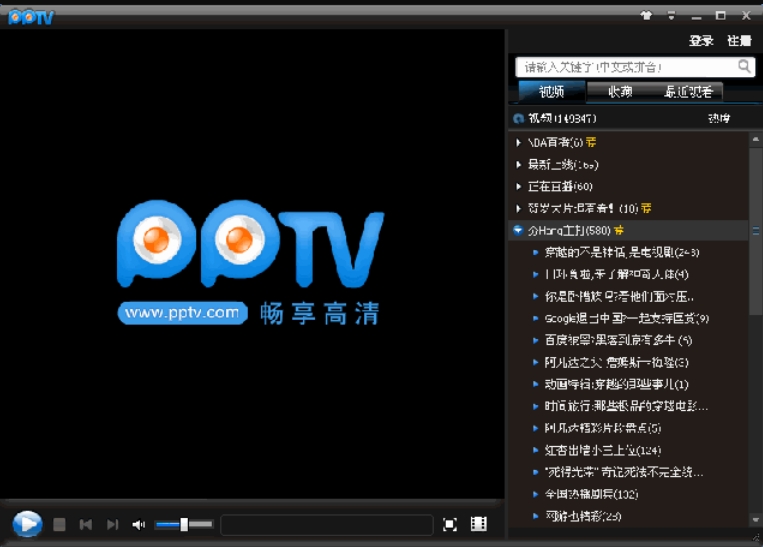Open the 百度被黑 黑客 item
Image resolution: width=763 pixels, height=547 pixels.
pos(618,340)
